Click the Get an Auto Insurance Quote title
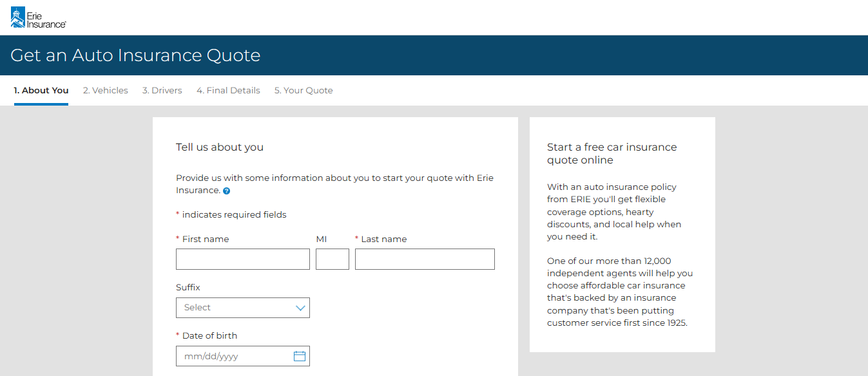This screenshot has height=376, width=868. [x=135, y=55]
